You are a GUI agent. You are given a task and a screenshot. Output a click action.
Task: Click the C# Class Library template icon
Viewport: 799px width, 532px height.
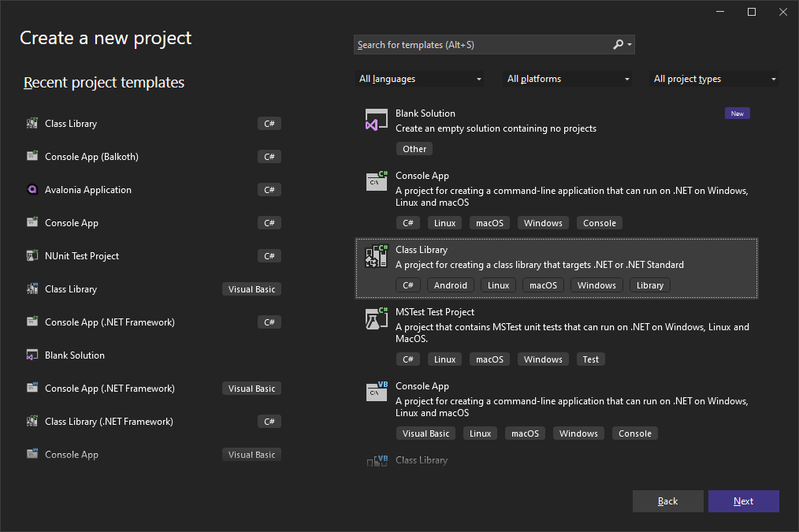[377, 255]
